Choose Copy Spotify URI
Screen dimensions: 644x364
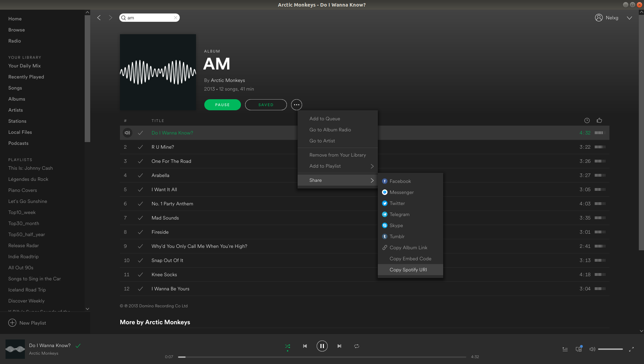click(x=408, y=270)
